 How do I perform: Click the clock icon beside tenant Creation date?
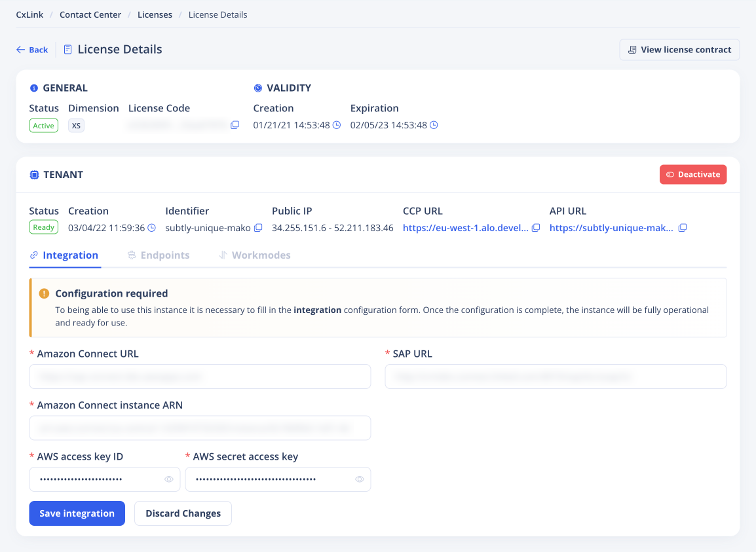pyautogui.click(x=152, y=228)
